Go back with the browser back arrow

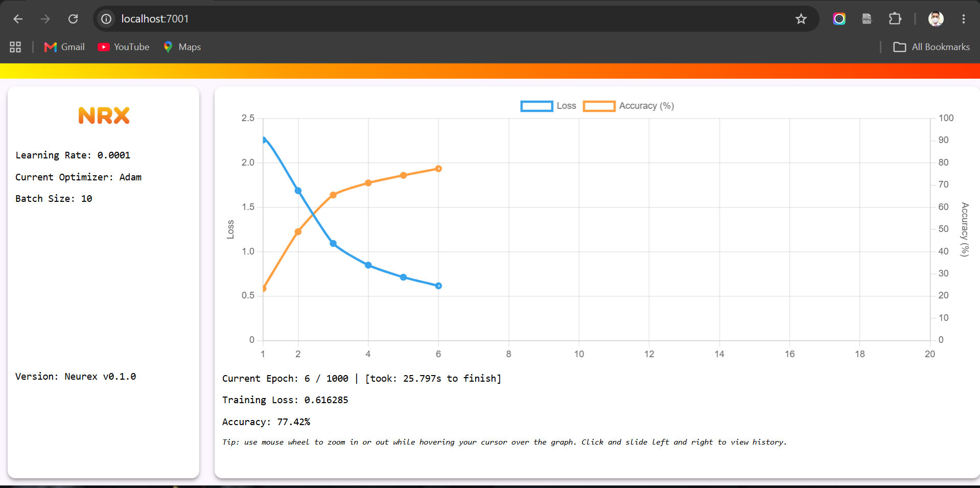pyautogui.click(x=18, y=19)
